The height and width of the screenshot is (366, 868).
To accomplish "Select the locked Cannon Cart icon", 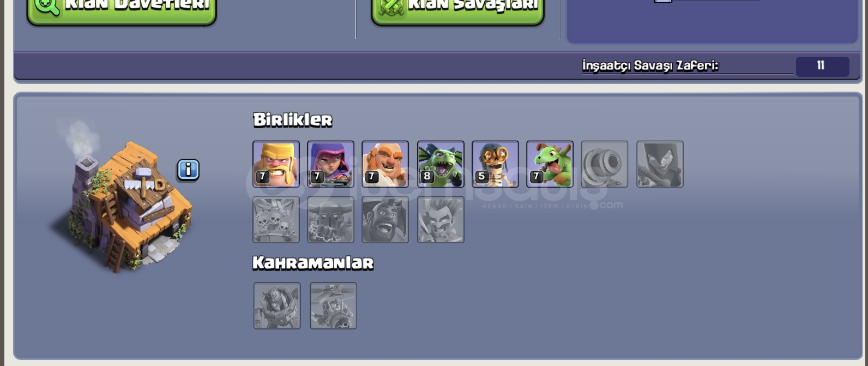I will coord(605,164).
